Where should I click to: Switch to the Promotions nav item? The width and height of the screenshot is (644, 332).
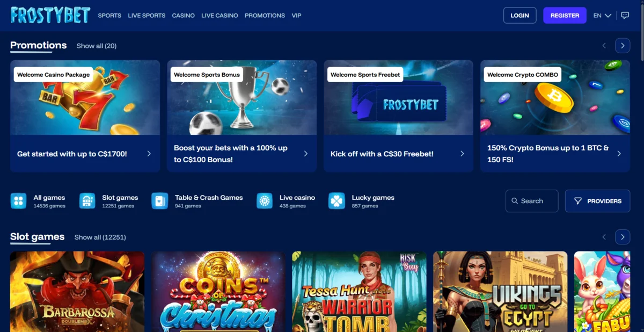265,16
